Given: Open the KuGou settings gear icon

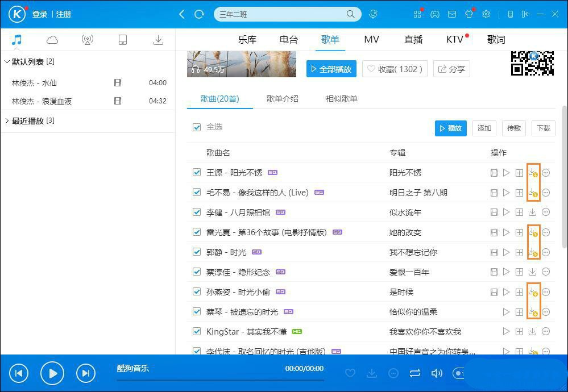Looking at the screenshot, I should pos(486,14).
